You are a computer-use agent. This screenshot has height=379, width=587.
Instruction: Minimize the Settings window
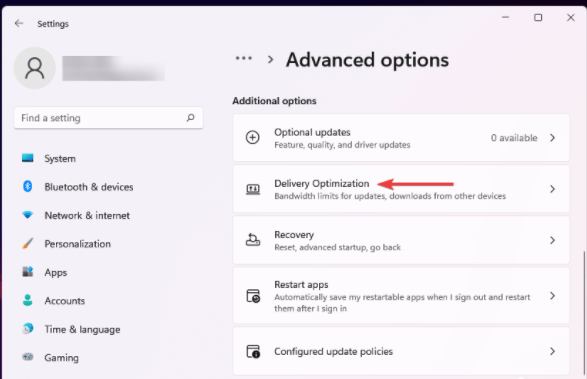point(505,17)
